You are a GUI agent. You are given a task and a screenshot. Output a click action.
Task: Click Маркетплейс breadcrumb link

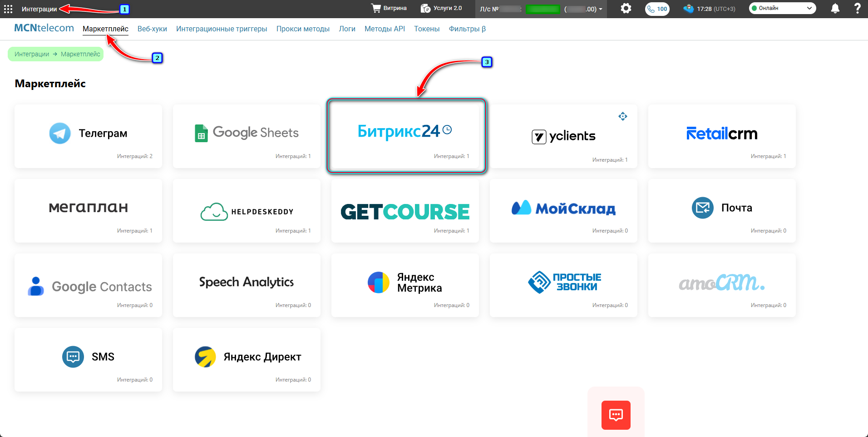pos(80,54)
